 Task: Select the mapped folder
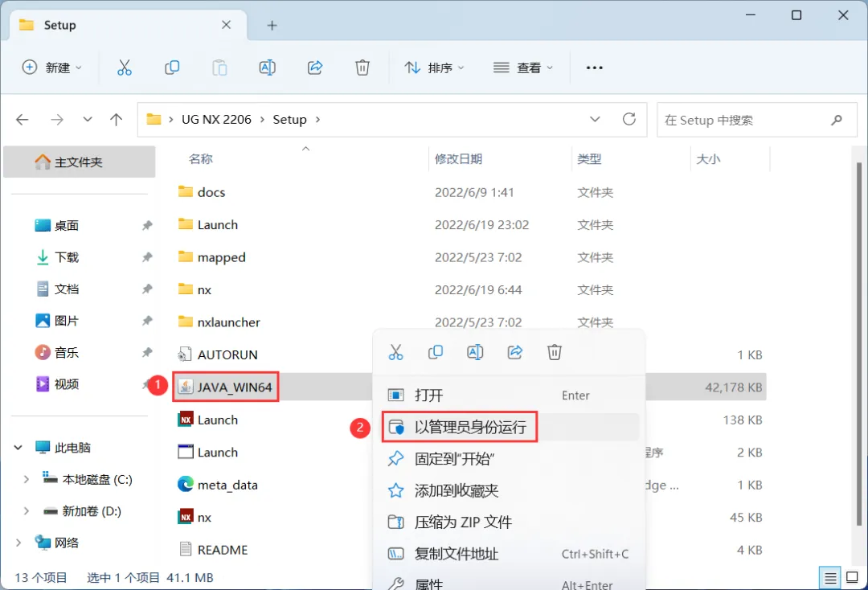[211, 257]
